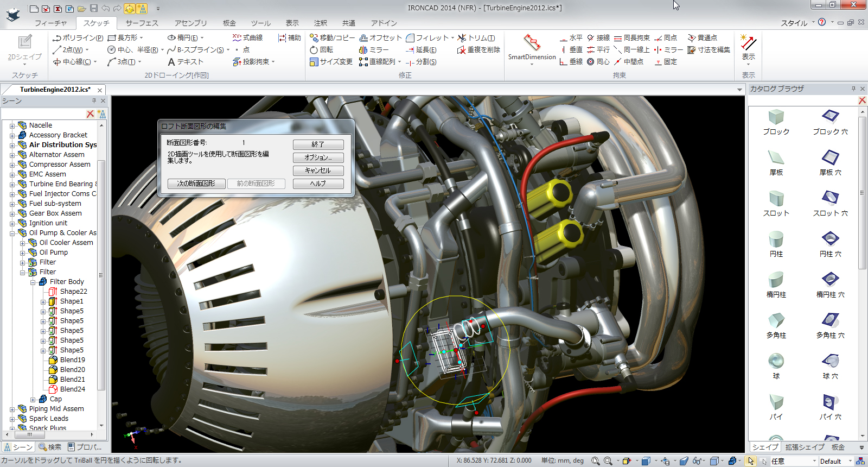Click the Block hole catalog shape
The height and width of the screenshot is (467, 868).
point(830,117)
